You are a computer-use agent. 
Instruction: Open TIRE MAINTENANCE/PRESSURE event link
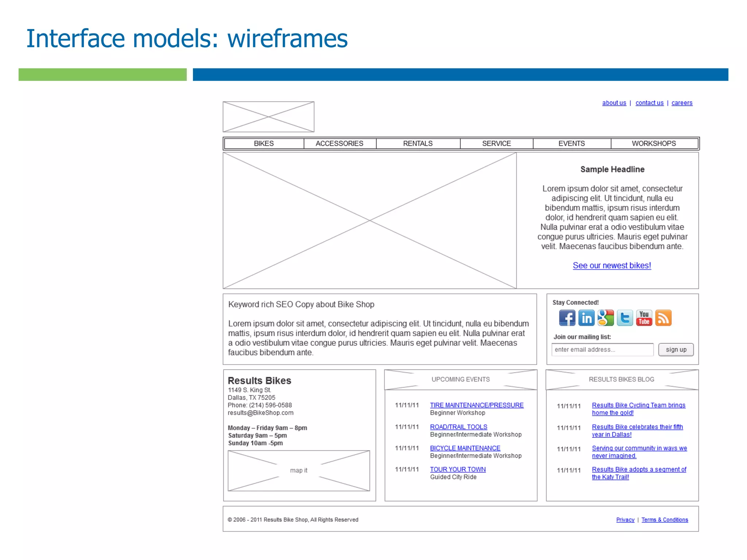click(477, 405)
